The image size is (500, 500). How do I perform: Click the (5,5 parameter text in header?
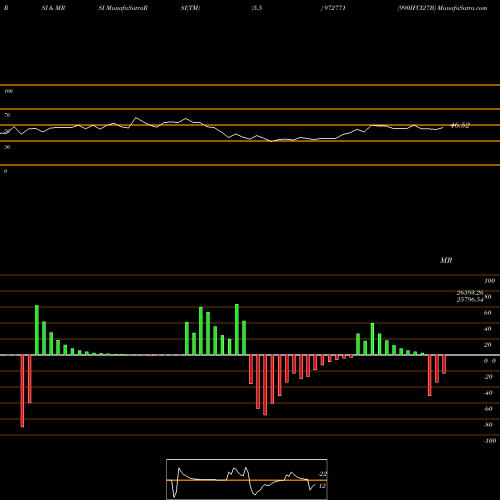pyautogui.click(x=257, y=8)
